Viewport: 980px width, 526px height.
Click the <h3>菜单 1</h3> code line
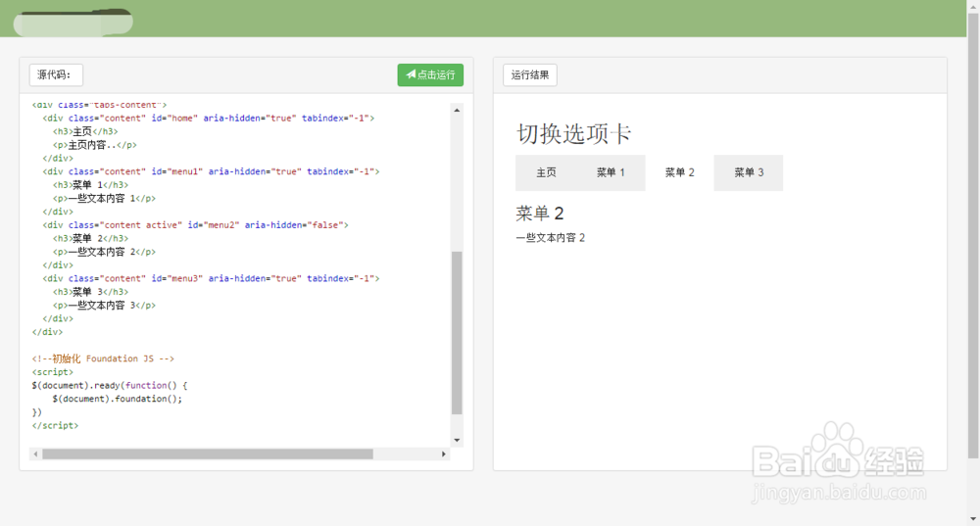click(x=90, y=185)
